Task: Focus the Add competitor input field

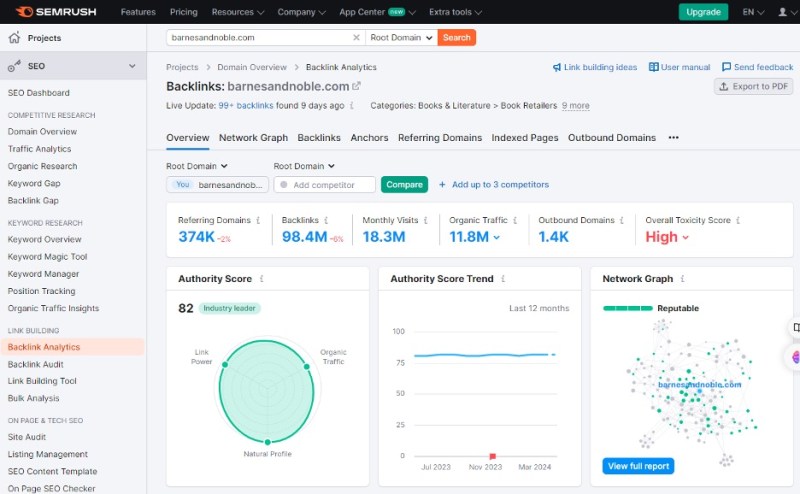Action: pyautogui.click(x=324, y=184)
